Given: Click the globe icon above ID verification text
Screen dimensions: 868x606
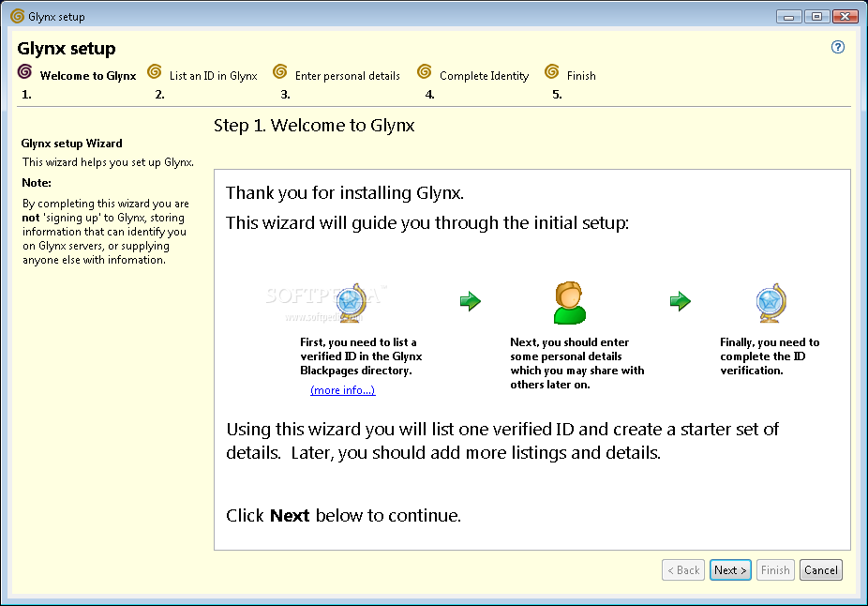Looking at the screenshot, I should coord(771,303).
